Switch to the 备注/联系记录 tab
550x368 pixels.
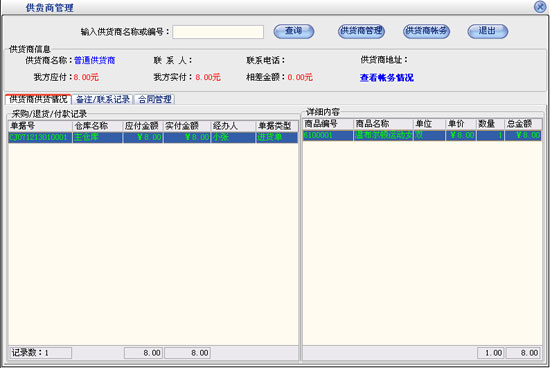pos(103,99)
